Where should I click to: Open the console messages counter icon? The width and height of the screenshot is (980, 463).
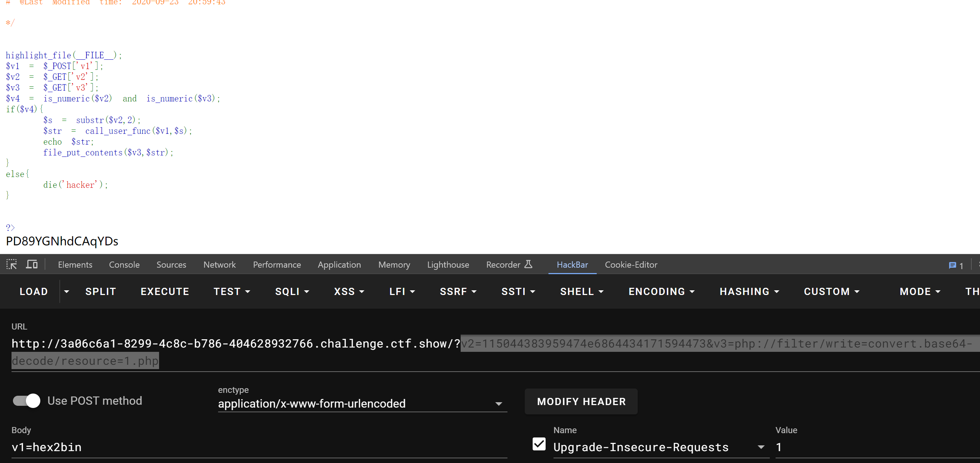(x=956, y=265)
